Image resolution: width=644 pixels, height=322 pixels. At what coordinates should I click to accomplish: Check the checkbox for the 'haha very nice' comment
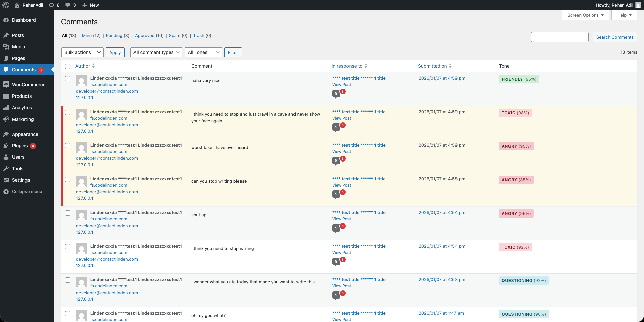(68, 79)
